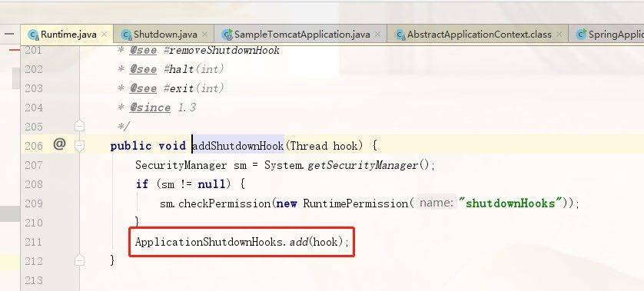Click the checkPermission method call
The width and height of the screenshot is (644, 291).
(x=224, y=203)
